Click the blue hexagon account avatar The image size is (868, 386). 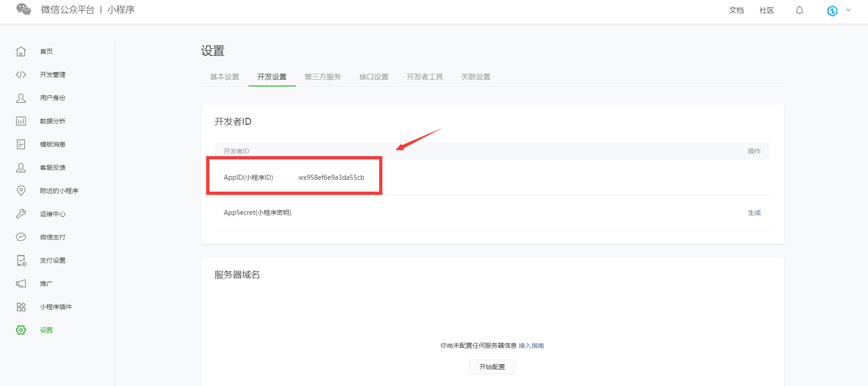[832, 10]
